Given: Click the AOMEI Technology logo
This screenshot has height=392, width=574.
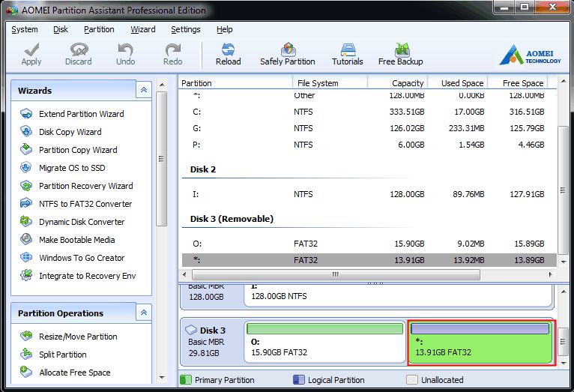Looking at the screenshot, I should tap(530, 55).
